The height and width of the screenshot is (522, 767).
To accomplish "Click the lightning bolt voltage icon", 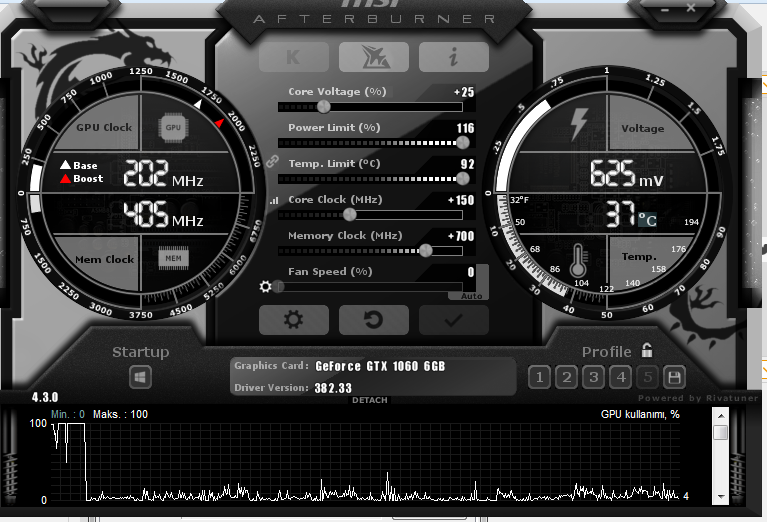I will pyautogui.click(x=579, y=124).
